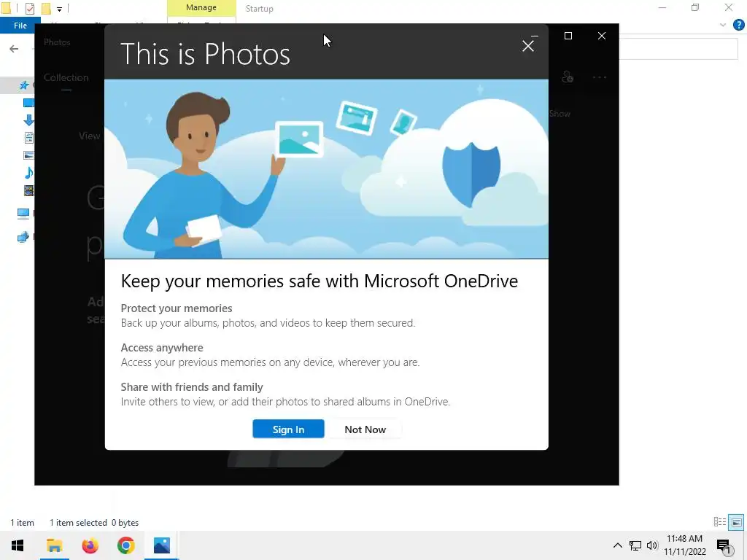Launch Google Chrome from taskbar
The image size is (747, 560).
(125, 545)
